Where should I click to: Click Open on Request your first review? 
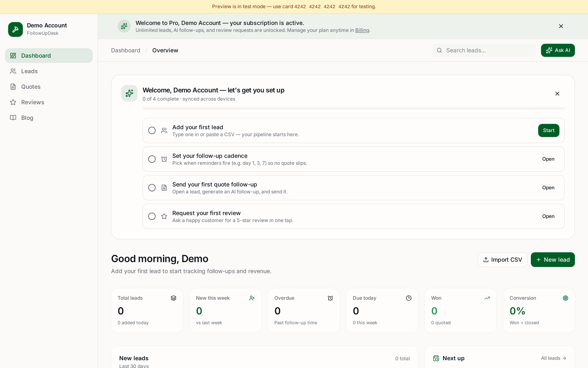(548, 216)
